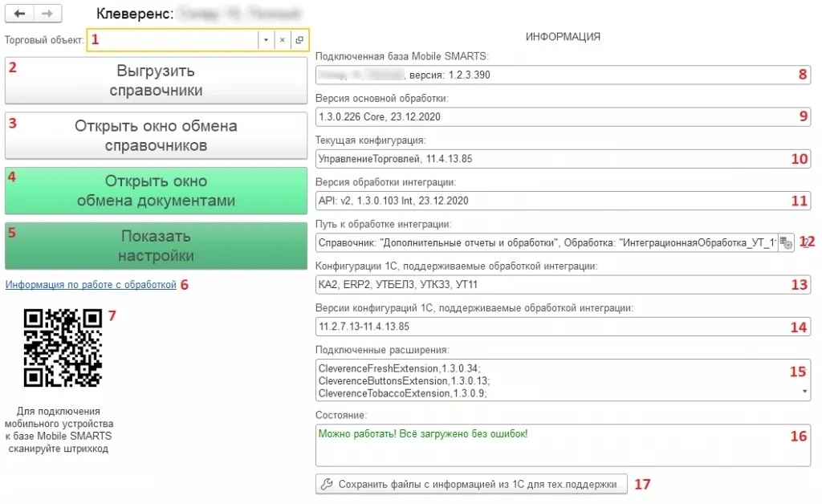Viewport: 822px width, 504px height.
Task: Clear the Торговый объект field
Action: tap(282, 40)
